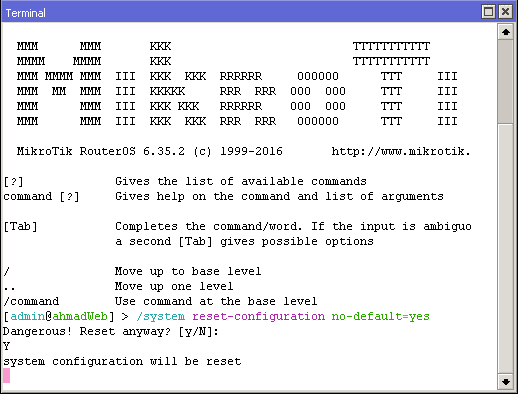The width and height of the screenshot is (518, 394).
Task: Click the scrollbar down arrow
Action: pos(506,382)
